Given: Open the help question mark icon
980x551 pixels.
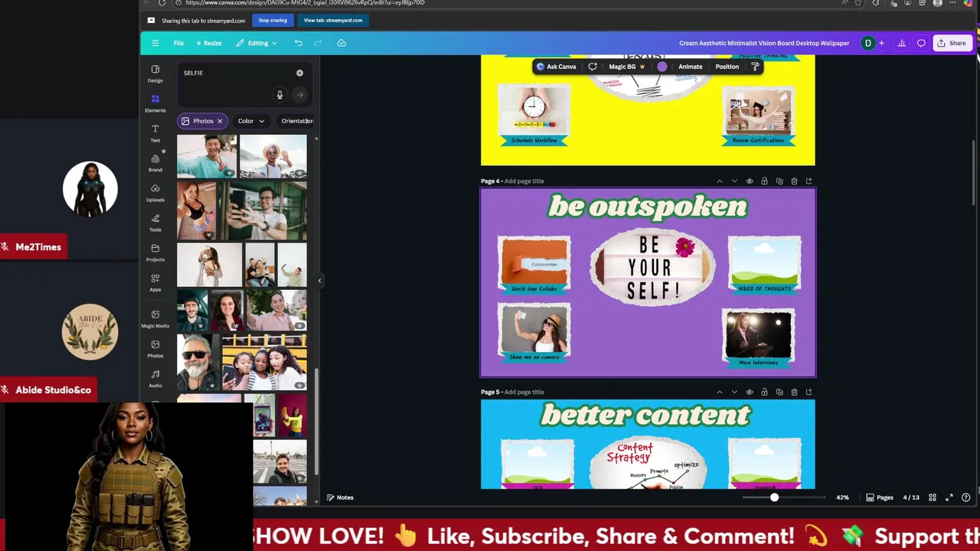Looking at the screenshot, I should [x=966, y=497].
